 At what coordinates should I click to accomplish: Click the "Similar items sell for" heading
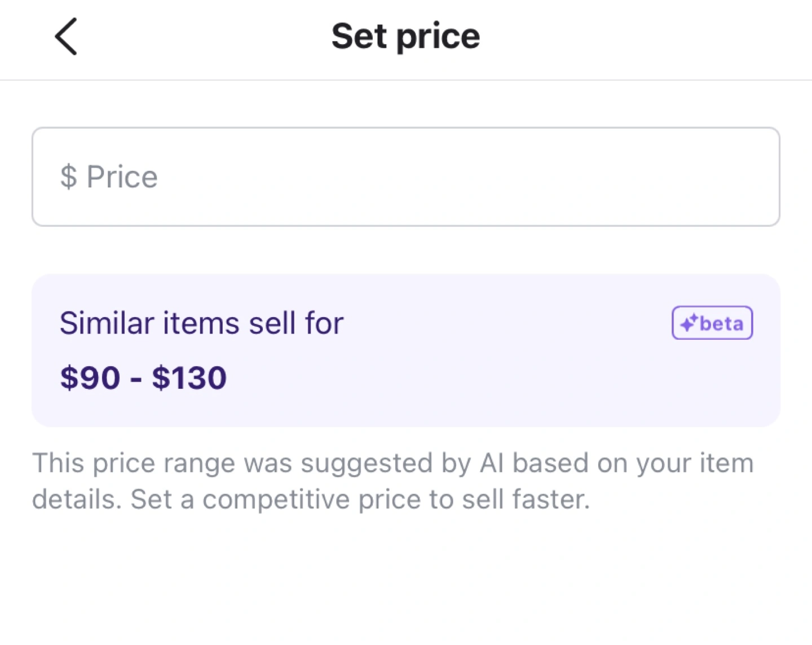click(x=201, y=323)
